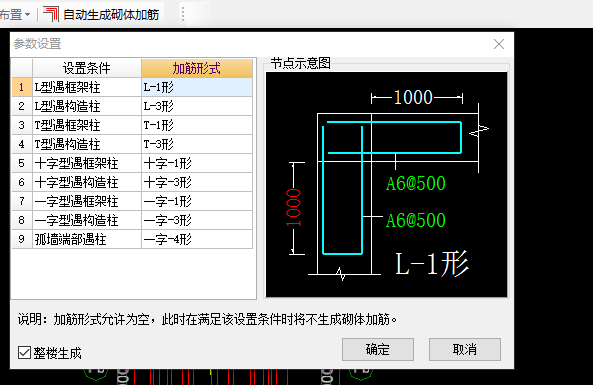
Task: Click the toolbar grip handle dots
Action: coord(183,15)
